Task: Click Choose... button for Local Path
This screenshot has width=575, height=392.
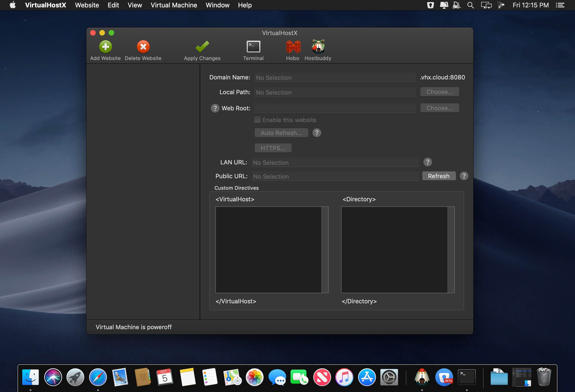Action: [439, 92]
